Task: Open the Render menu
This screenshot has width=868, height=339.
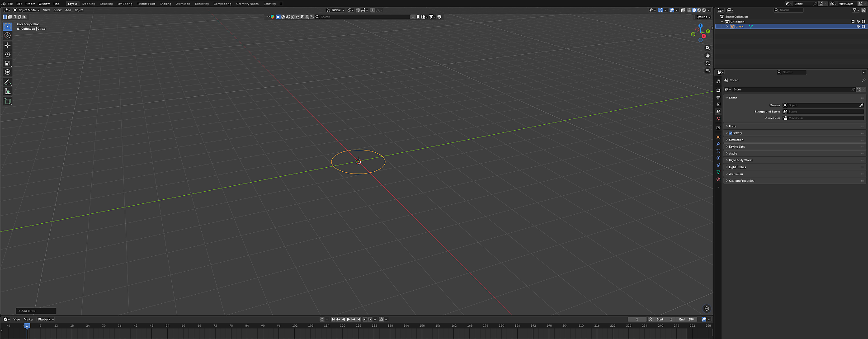Action: (30, 4)
